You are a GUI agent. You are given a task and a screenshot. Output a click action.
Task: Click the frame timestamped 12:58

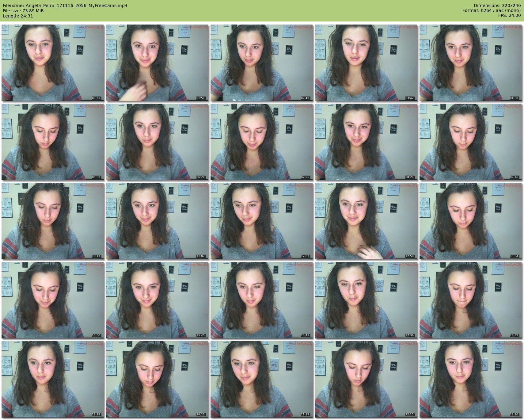(366, 221)
